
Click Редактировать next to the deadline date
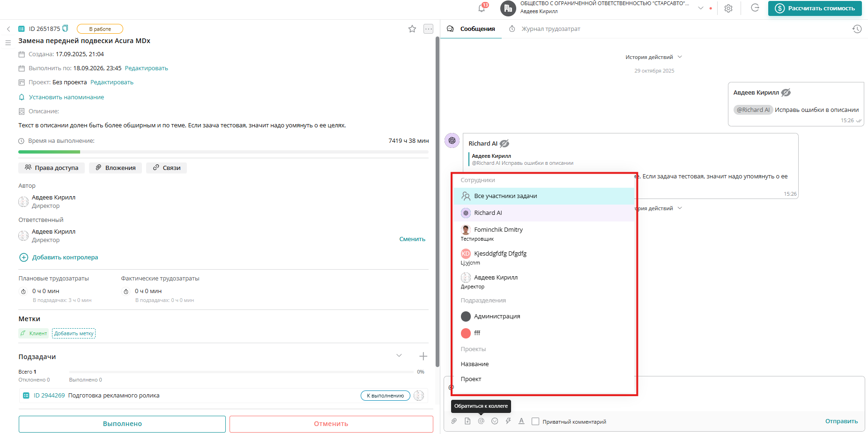(146, 68)
